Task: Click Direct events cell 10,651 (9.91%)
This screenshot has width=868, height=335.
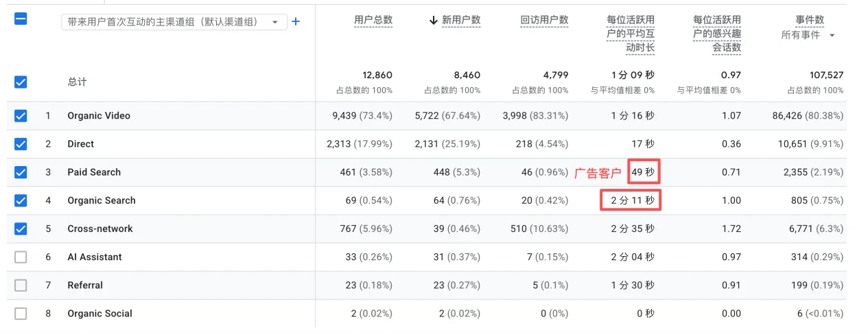Action: pos(810,144)
